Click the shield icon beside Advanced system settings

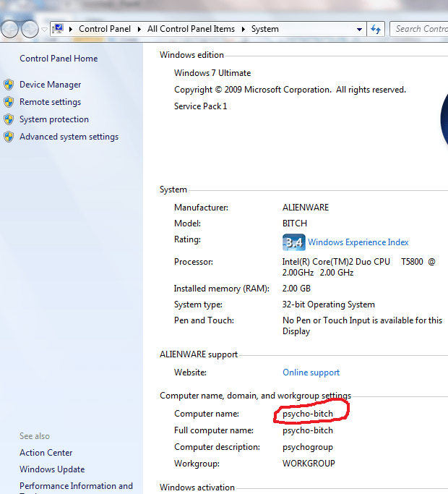click(9, 137)
